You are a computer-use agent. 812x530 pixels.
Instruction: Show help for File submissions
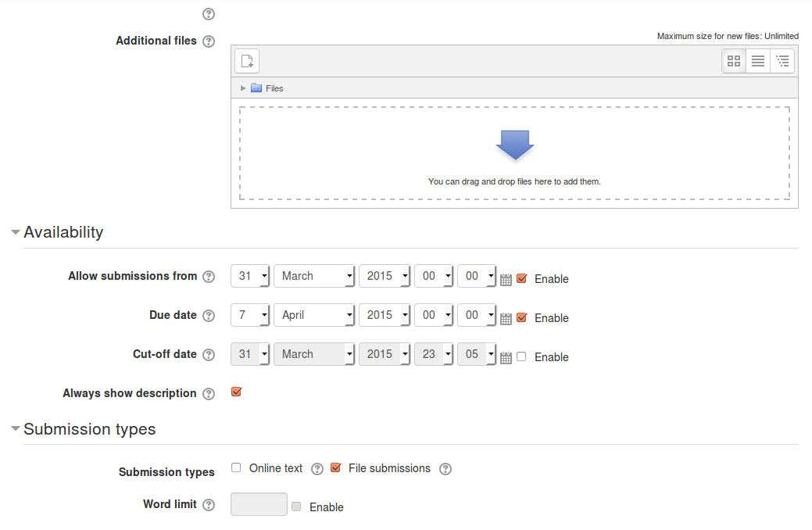(x=445, y=469)
